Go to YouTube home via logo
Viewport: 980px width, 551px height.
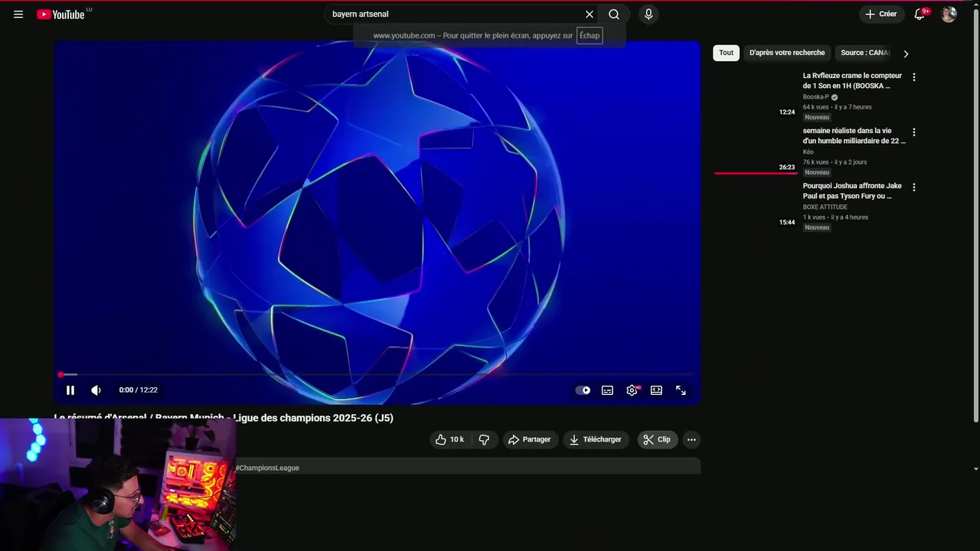[60, 15]
